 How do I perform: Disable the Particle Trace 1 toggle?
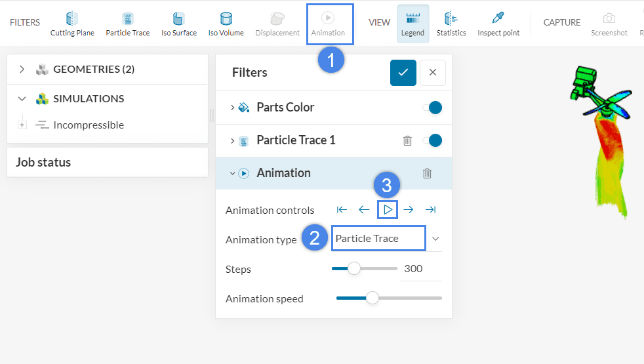pyautogui.click(x=432, y=140)
